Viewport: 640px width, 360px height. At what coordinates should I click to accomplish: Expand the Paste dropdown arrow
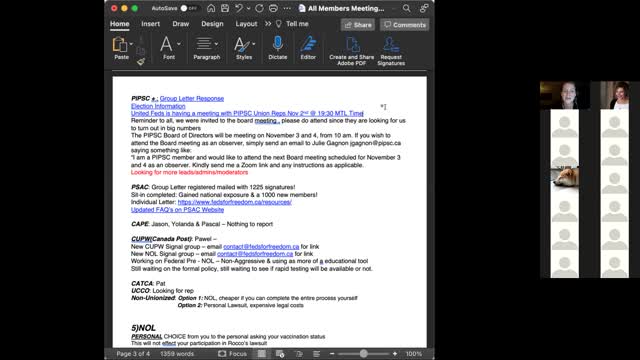131,44
